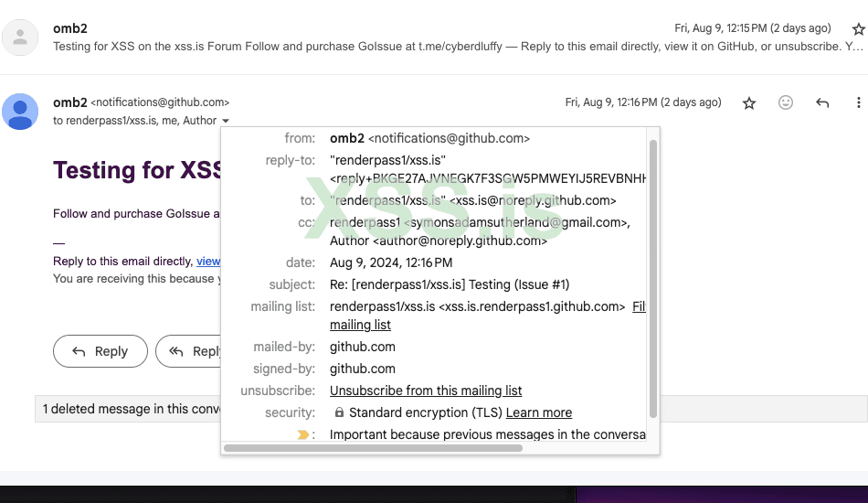
Task: Add an emoji reaction to the message
Action: point(786,102)
